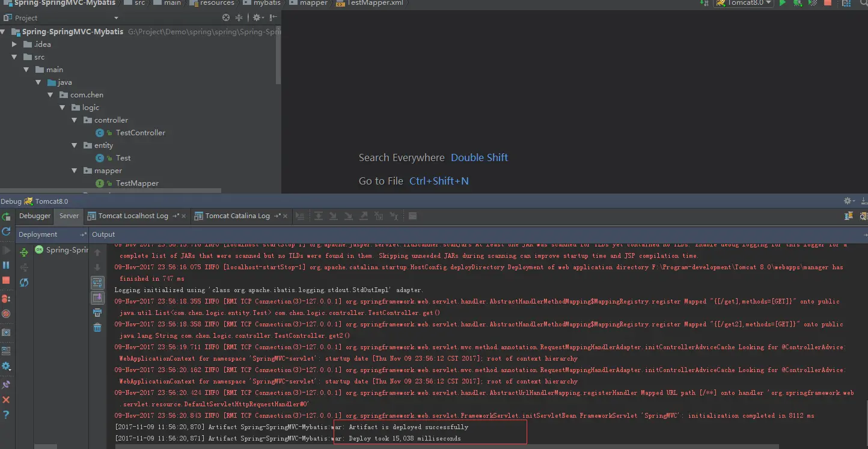Open the Tomcat Localhost Log tab
Screen dimensions: 868x449
click(x=133, y=216)
